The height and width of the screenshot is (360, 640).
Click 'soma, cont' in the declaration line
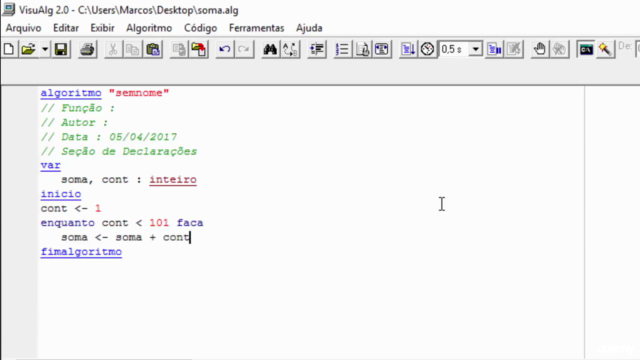95,180
